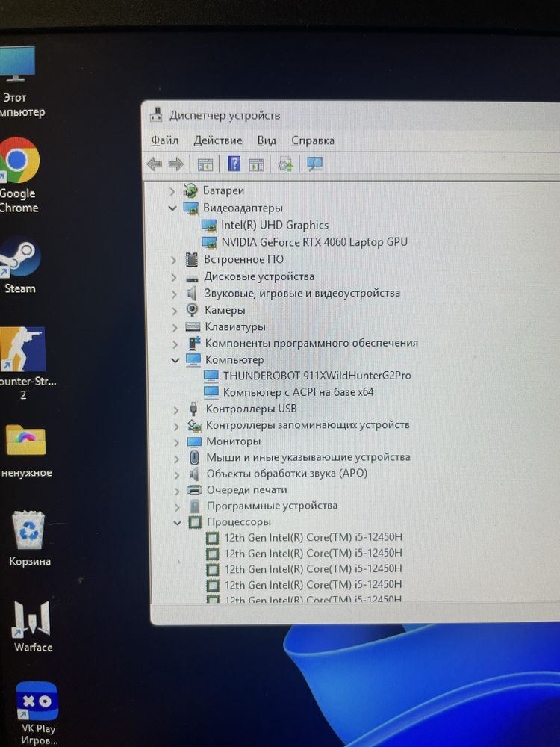Expand the Программные устройства category

(178, 507)
